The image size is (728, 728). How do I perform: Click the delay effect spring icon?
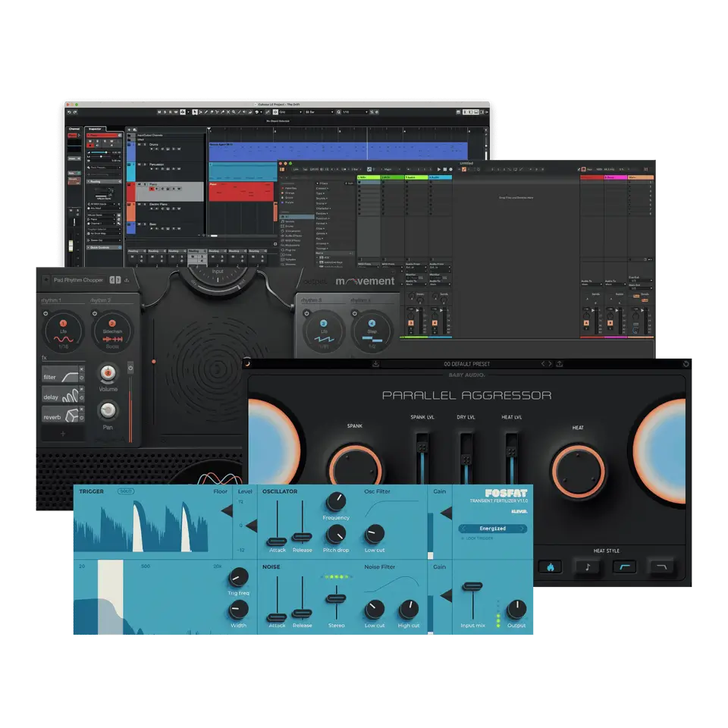click(x=71, y=397)
